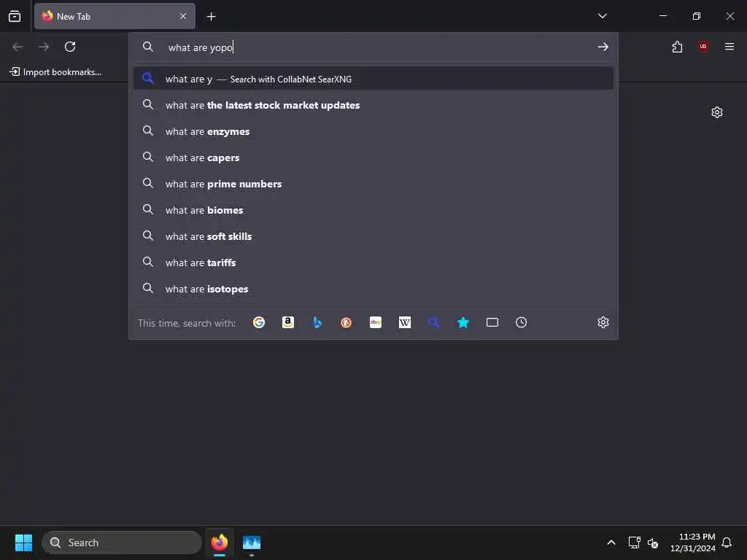This screenshot has height=560, width=747.
Task: Search this time with Google
Action: pyautogui.click(x=259, y=322)
